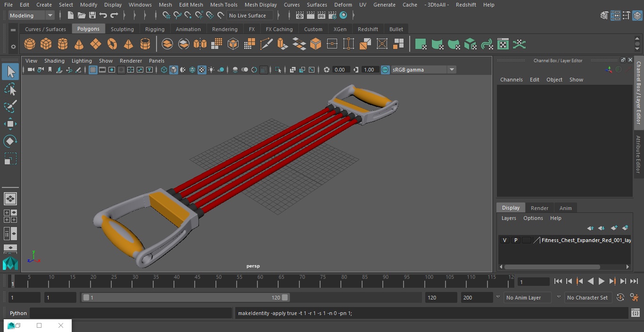
Task: Open the Mesh Tools menu
Action: [223, 5]
